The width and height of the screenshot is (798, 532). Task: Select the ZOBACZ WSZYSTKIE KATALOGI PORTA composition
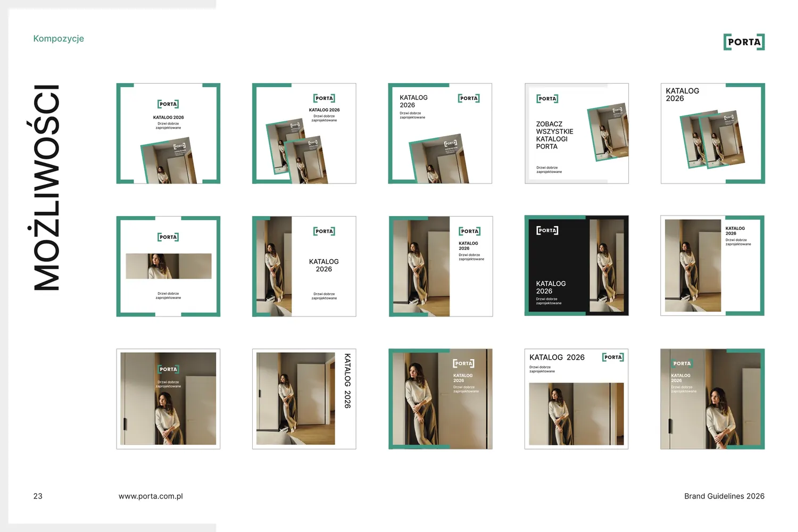click(577, 134)
